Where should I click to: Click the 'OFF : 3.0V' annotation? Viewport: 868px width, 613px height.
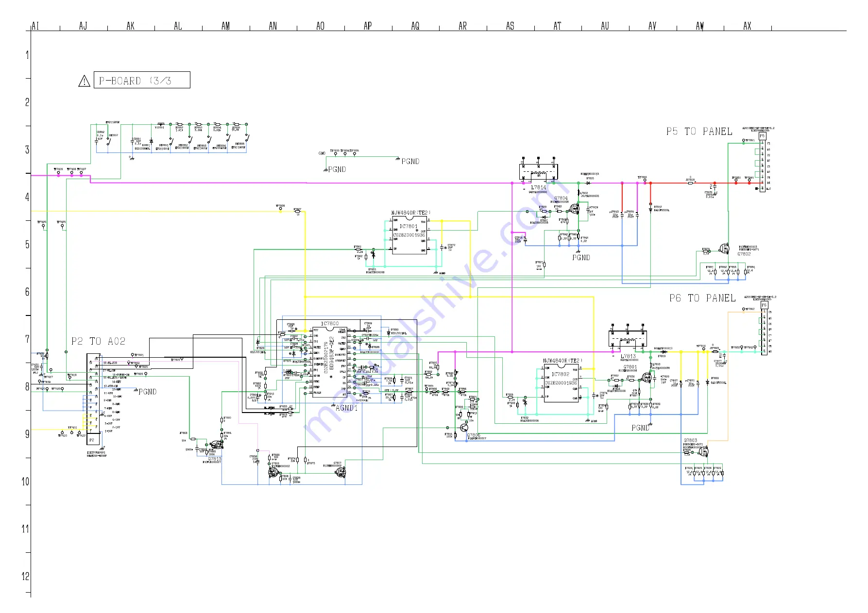coord(391,390)
